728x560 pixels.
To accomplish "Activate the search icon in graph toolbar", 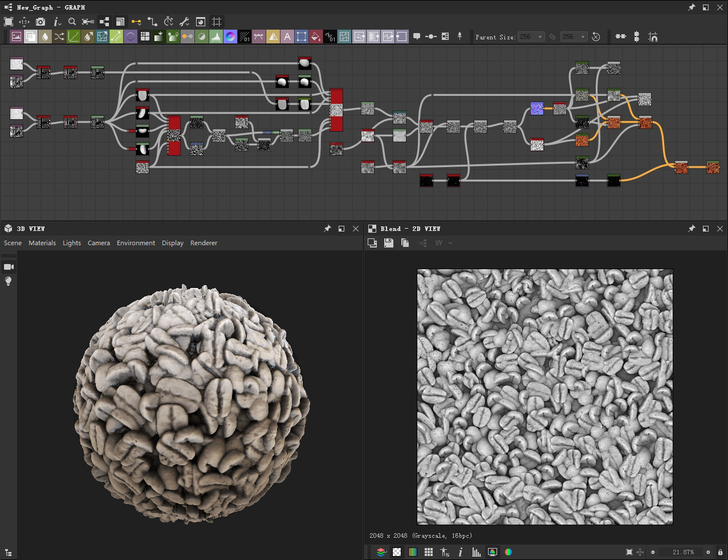I will pos(72,22).
